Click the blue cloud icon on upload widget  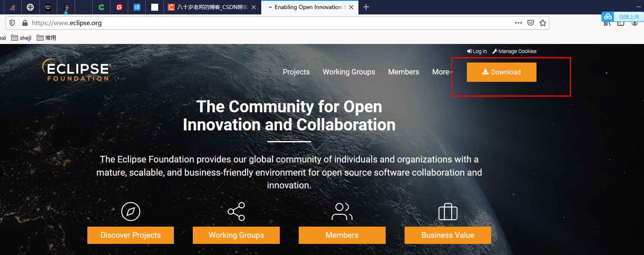point(608,16)
